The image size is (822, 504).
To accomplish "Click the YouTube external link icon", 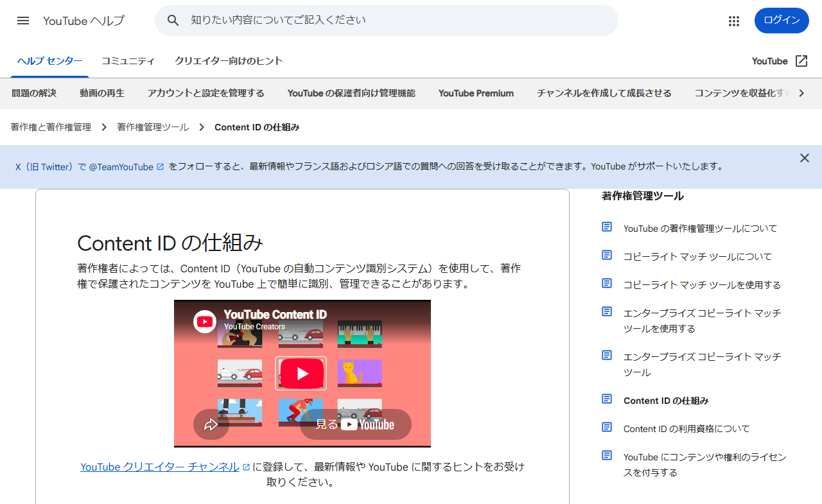I will point(801,61).
